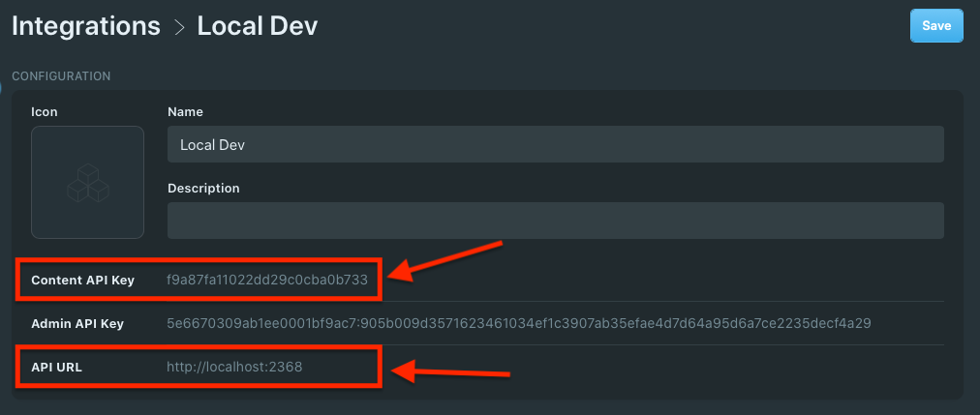
Task: Click the Icon field label
Action: pyautogui.click(x=45, y=111)
